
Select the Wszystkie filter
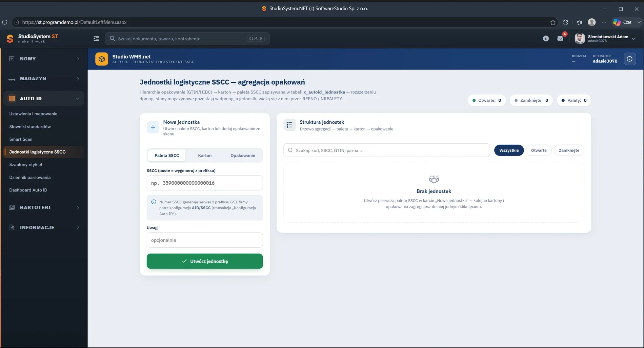coord(509,150)
